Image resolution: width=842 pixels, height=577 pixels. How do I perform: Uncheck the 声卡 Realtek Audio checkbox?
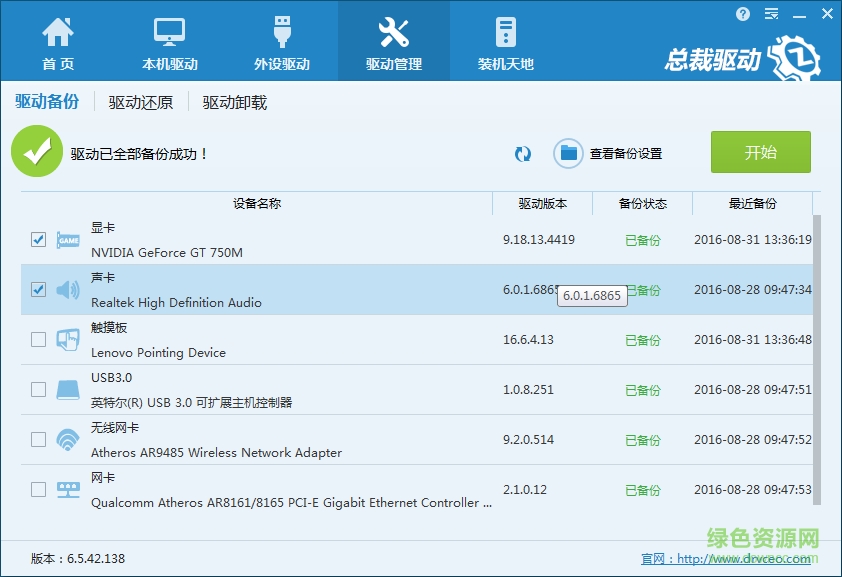point(38,290)
